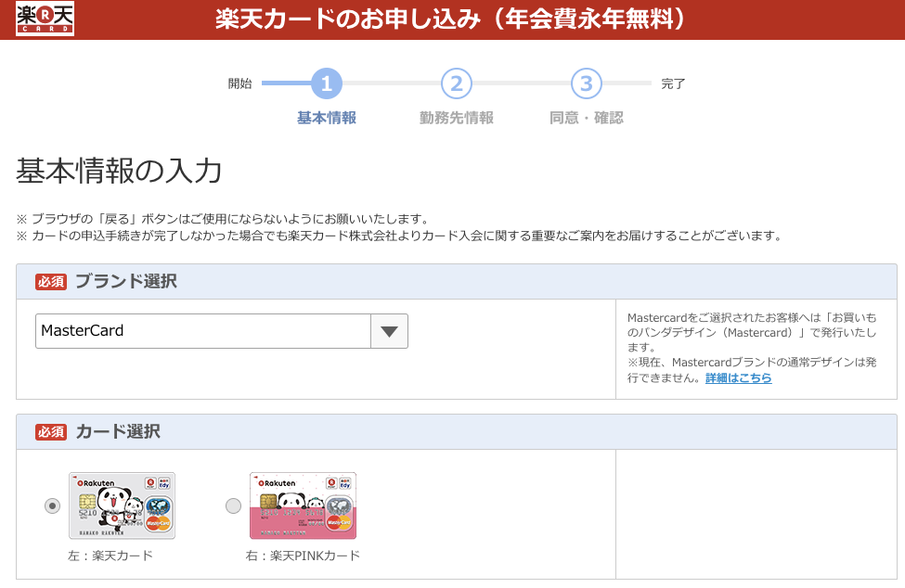
Task: Click the 楽天カードのお申し込み header title
Action: pyautogui.click(x=452, y=19)
